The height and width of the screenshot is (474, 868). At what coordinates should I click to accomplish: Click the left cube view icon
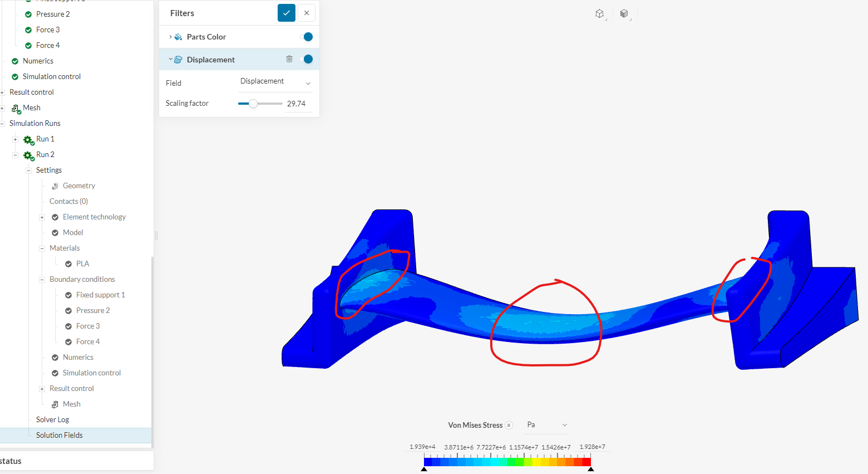(x=600, y=14)
